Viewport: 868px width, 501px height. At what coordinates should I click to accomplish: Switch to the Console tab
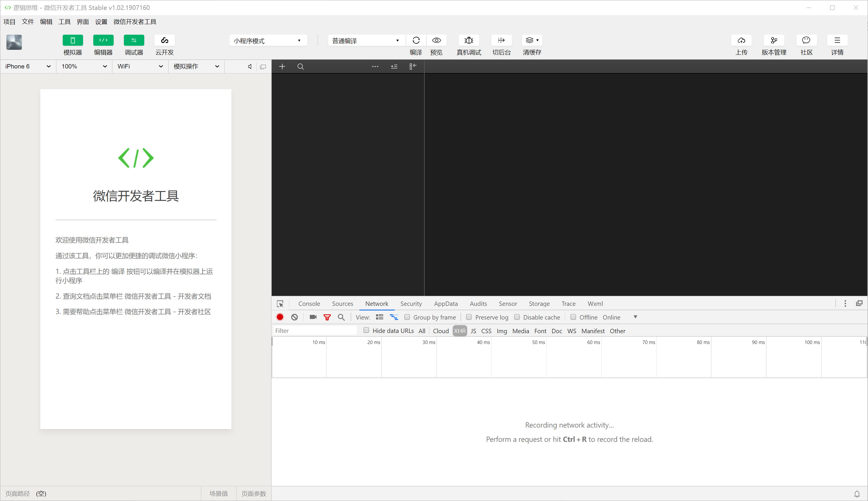click(309, 304)
